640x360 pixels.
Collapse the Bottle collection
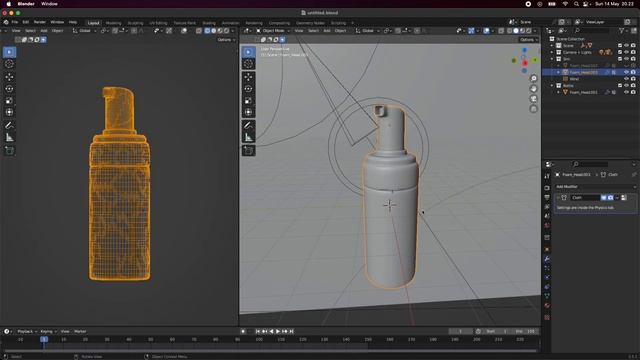pyautogui.click(x=552, y=85)
